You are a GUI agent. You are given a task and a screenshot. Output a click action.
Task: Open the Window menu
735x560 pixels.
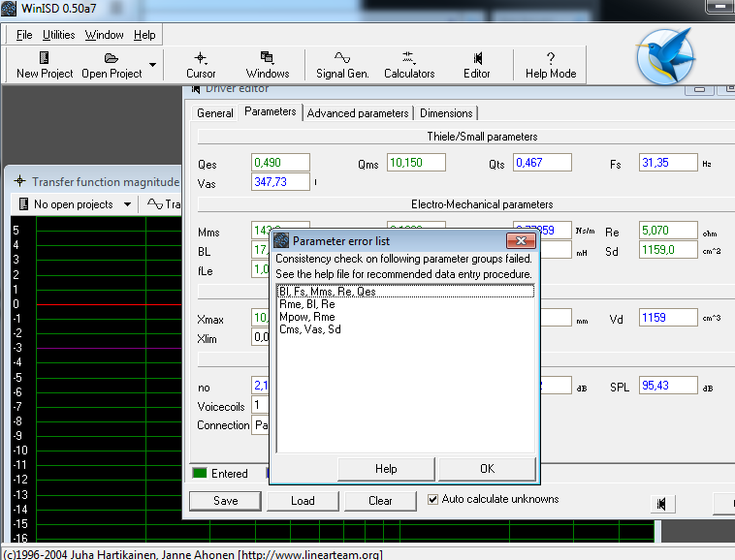[x=104, y=35]
